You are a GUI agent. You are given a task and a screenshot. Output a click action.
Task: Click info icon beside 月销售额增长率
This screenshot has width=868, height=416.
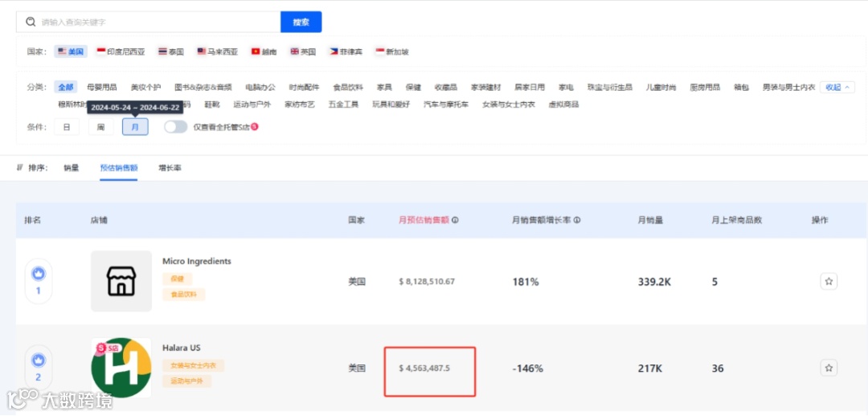click(577, 220)
